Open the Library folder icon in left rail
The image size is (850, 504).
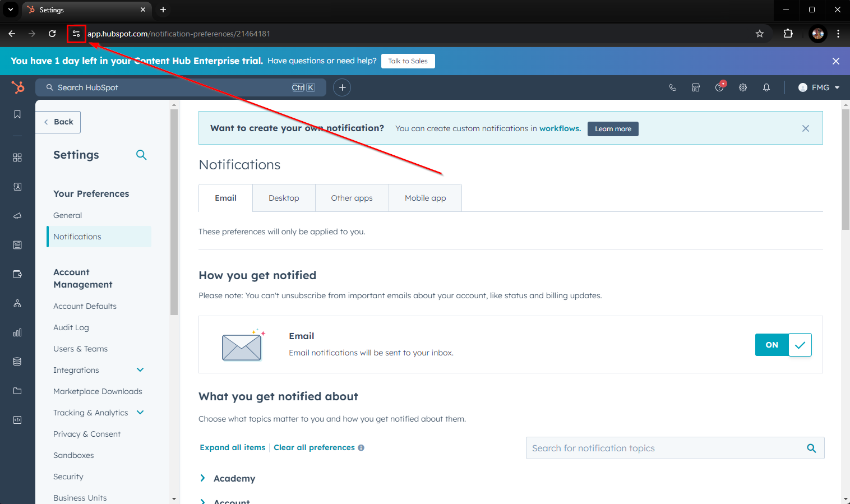[x=17, y=391]
